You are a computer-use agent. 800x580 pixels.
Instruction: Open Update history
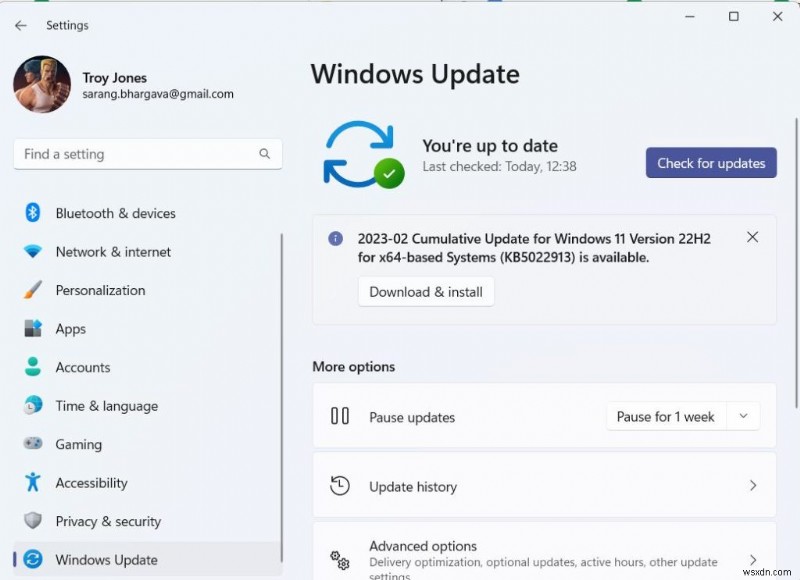(544, 486)
